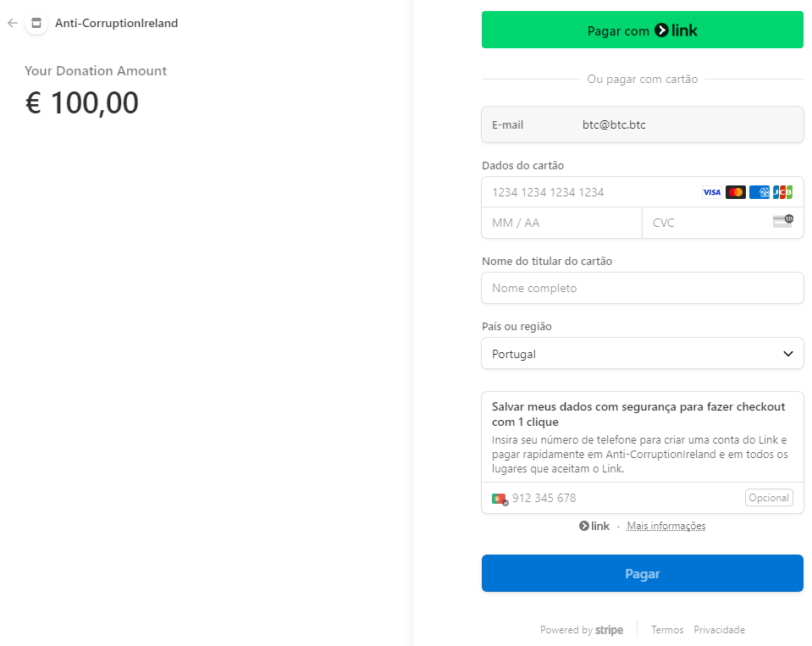
Task: Open the Privacidade link
Action: [x=719, y=630]
